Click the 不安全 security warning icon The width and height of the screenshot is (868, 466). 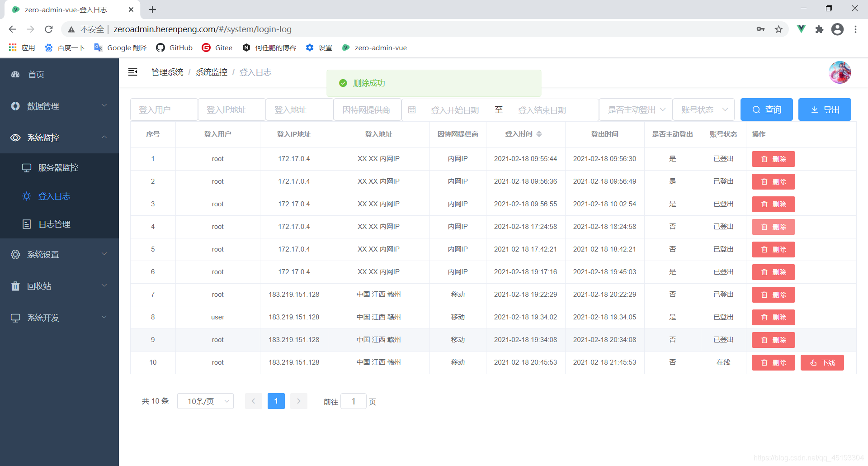(71, 29)
